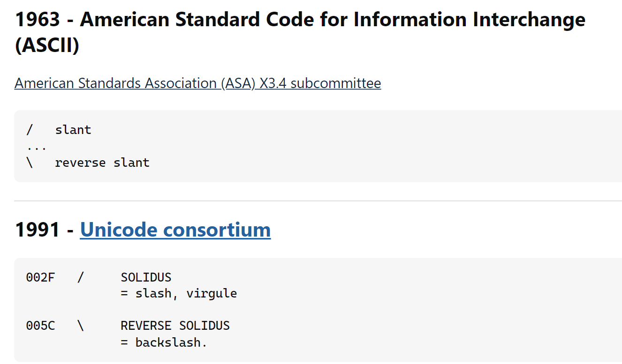
Task: Click the "005C" code point
Action: (40, 326)
